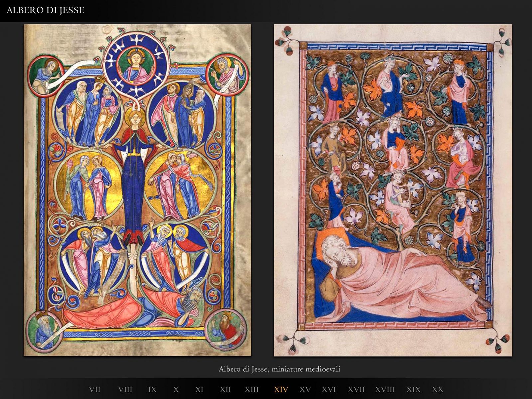Screen dimensions: 532x399
Task: Switch to century XIX
Action: (413, 389)
